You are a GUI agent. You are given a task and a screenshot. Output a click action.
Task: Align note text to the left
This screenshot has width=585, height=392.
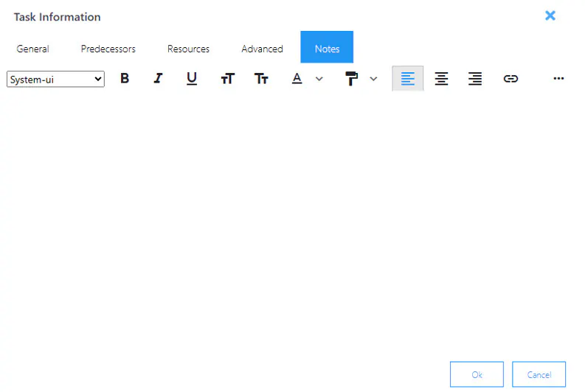tap(407, 79)
